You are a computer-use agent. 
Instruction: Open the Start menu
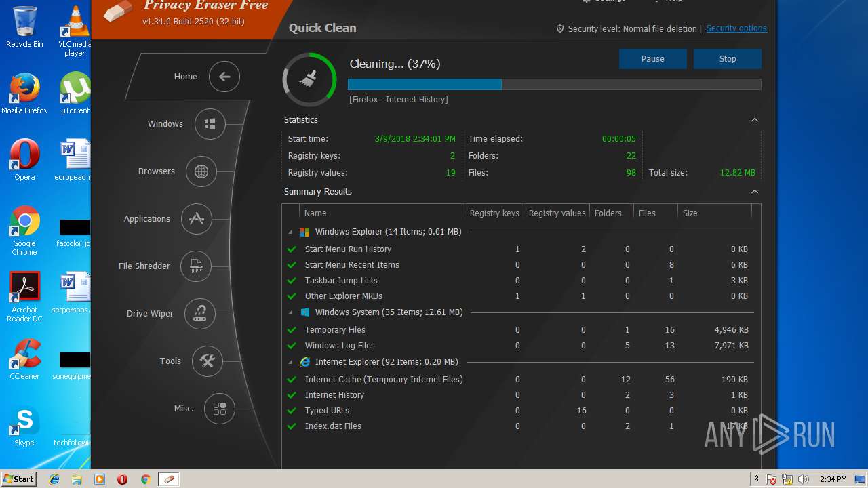click(19, 479)
